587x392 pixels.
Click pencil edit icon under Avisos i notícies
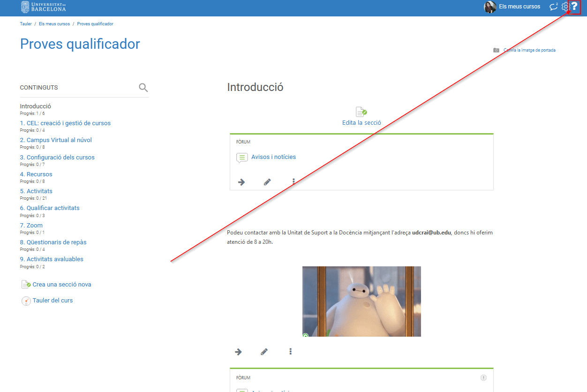[267, 182]
